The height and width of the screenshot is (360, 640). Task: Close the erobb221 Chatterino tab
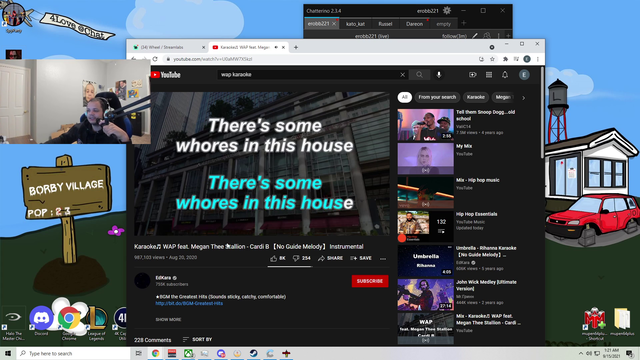tap(334, 24)
